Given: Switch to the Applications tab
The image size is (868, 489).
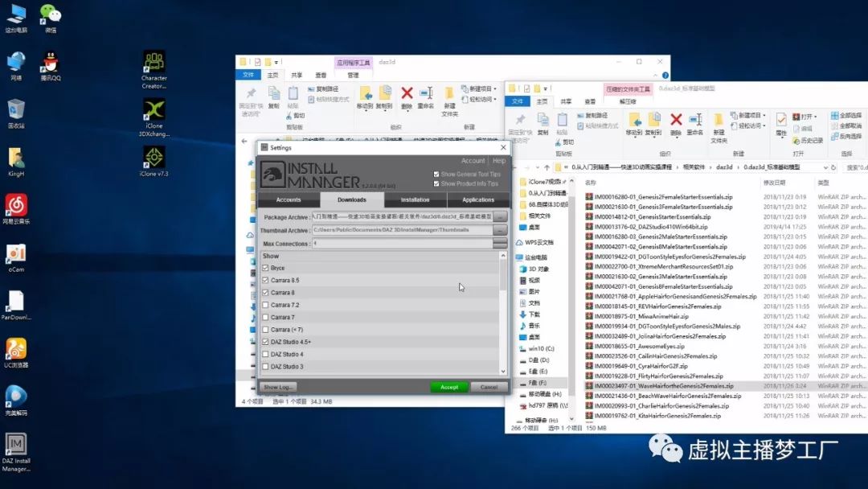Looking at the screenshot, I should 478,200.
